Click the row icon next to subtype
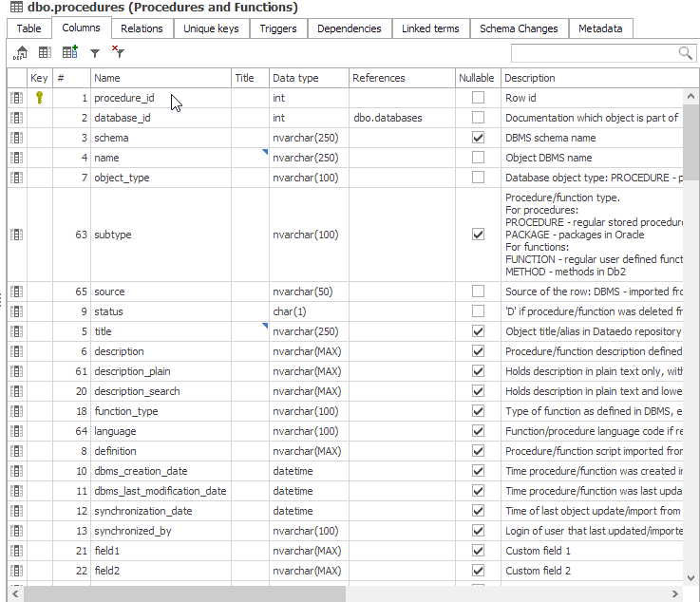Viewport: 700px width, 602px height. click(x=16, y=235)
